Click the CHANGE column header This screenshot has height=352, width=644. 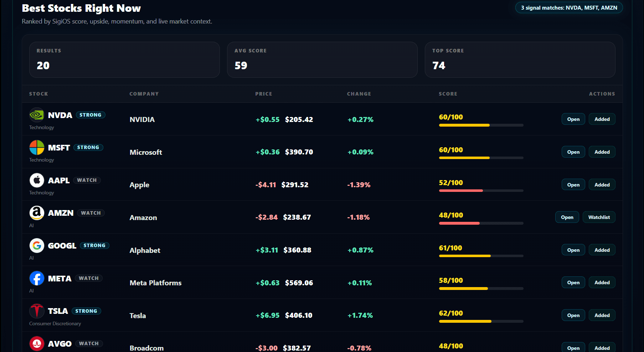click(x=359, y=94)
